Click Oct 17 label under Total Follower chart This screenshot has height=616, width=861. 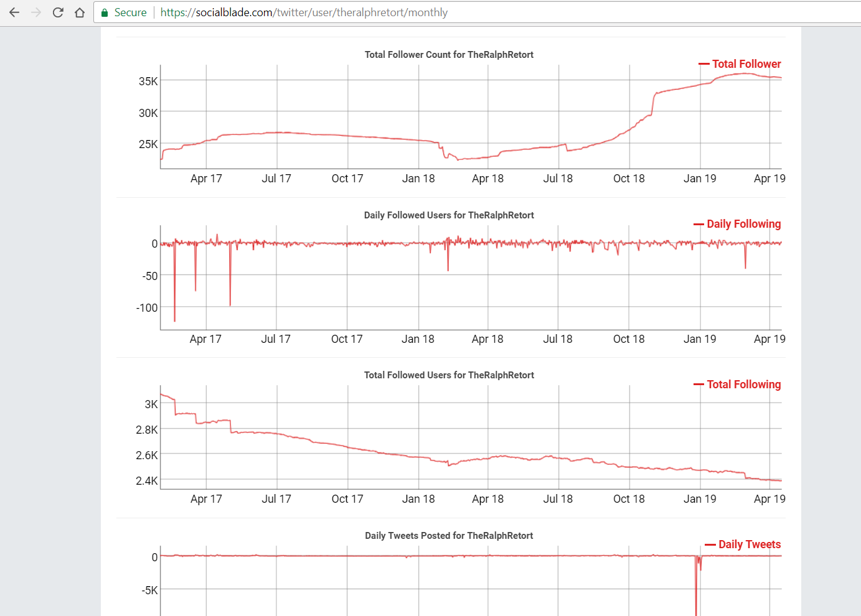click(x=347, y=179)
